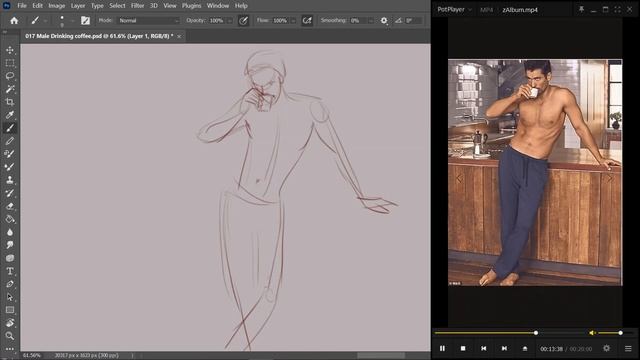Select the Move tool
Viewport: 640px width, 360px height.
point(10,50)
